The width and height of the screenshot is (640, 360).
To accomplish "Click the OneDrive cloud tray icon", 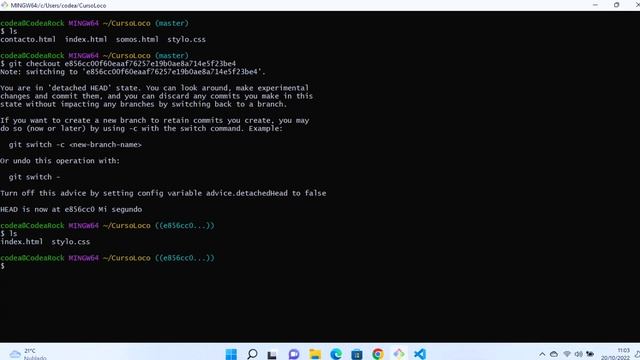I will [x=554, y=354].
